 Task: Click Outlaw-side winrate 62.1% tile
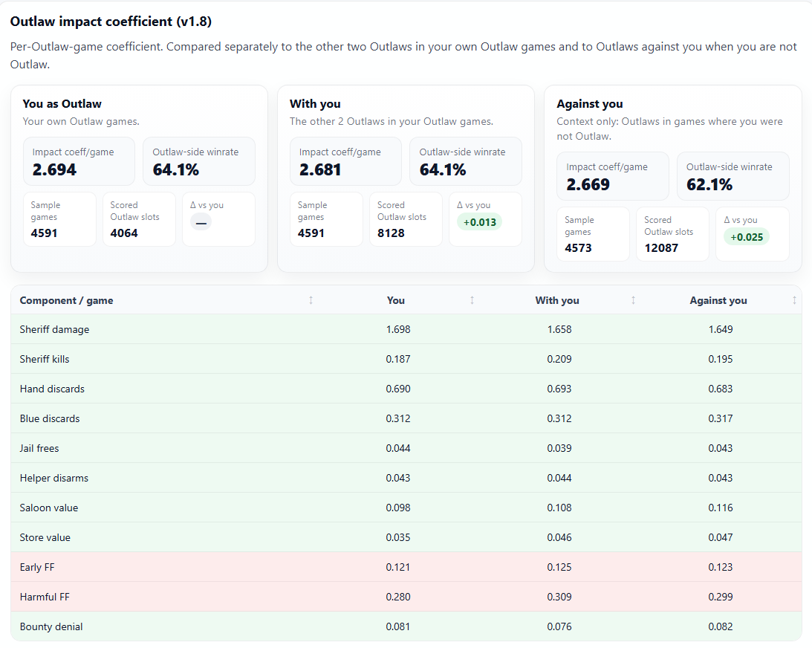(733, 176)
